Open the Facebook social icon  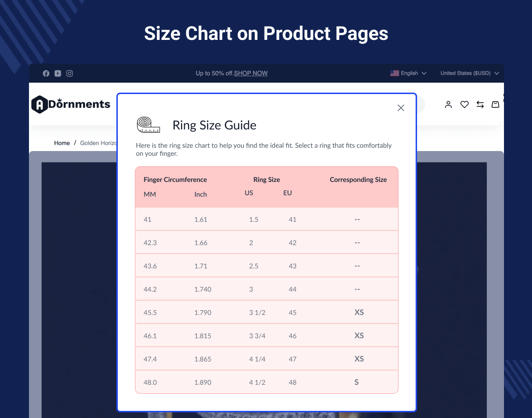click(46, 73)
